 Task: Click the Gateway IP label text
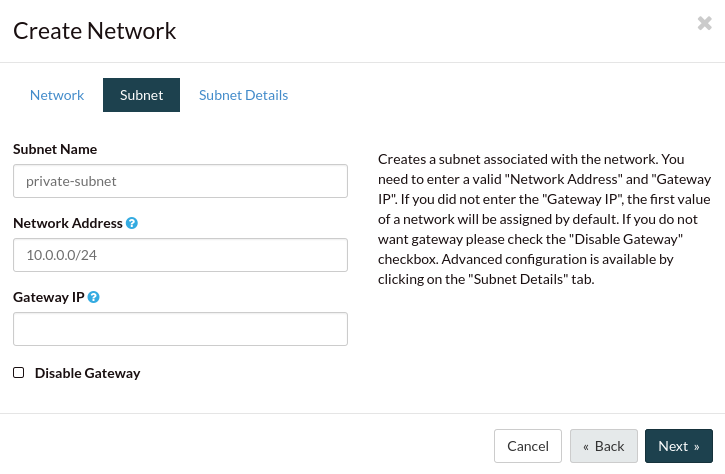49,297
